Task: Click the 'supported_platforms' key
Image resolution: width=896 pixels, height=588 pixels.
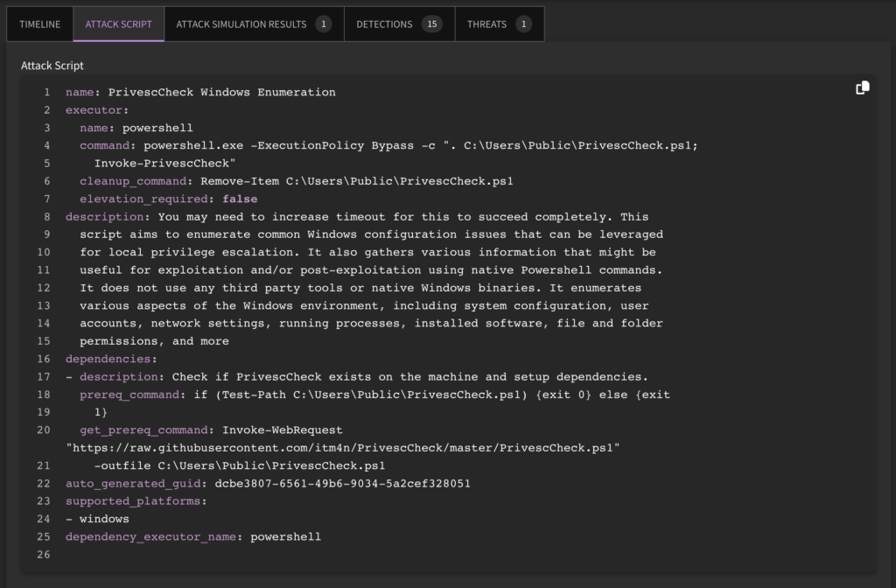Action: pyautogui.click(x=133, y=501)
